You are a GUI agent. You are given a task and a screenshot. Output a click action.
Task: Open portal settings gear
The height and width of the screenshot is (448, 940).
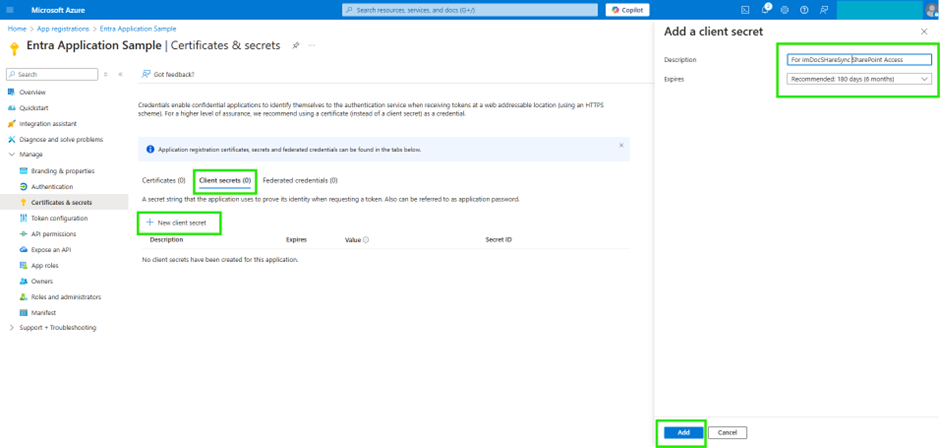784,10
